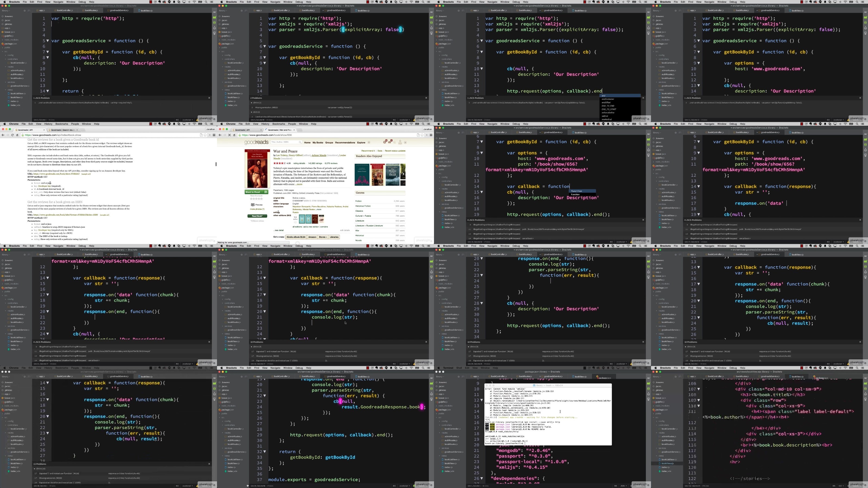Screen dimensions: 868x488
Task: Click the page scrollbar in the Goodreads API window
Action: coord(216,164)
